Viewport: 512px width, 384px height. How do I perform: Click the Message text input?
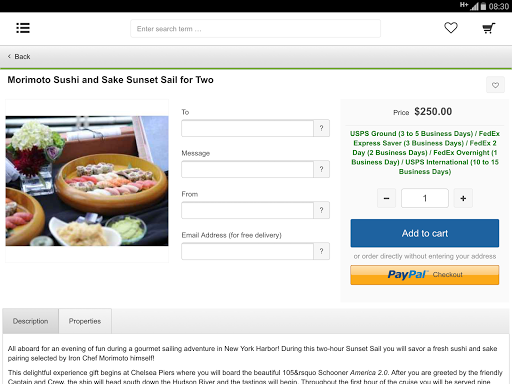(x=247, y=169)
